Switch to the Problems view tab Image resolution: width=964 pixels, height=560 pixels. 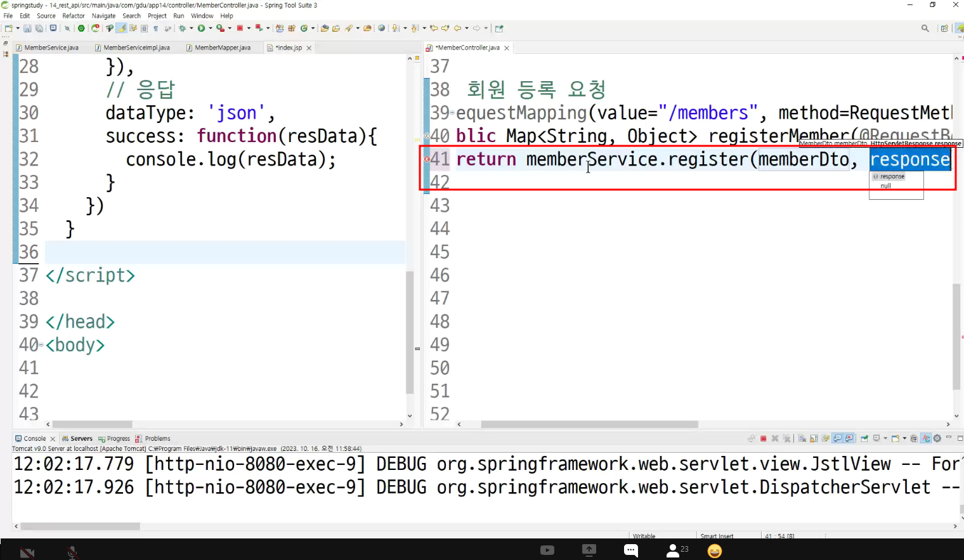point(153,438)
